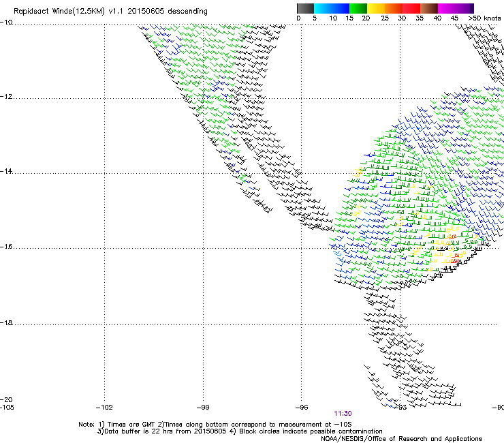The height and width of the screenshot is (443, 504).
Task: Click the NOAA/NESDIS credit line
Action: [x=401, y=439]
